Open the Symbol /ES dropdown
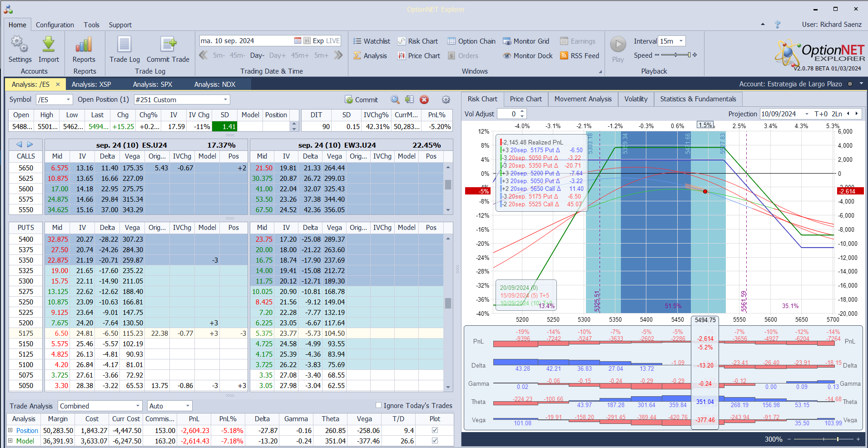The height and width of the screenshot is (448, 868). point(68,100)
